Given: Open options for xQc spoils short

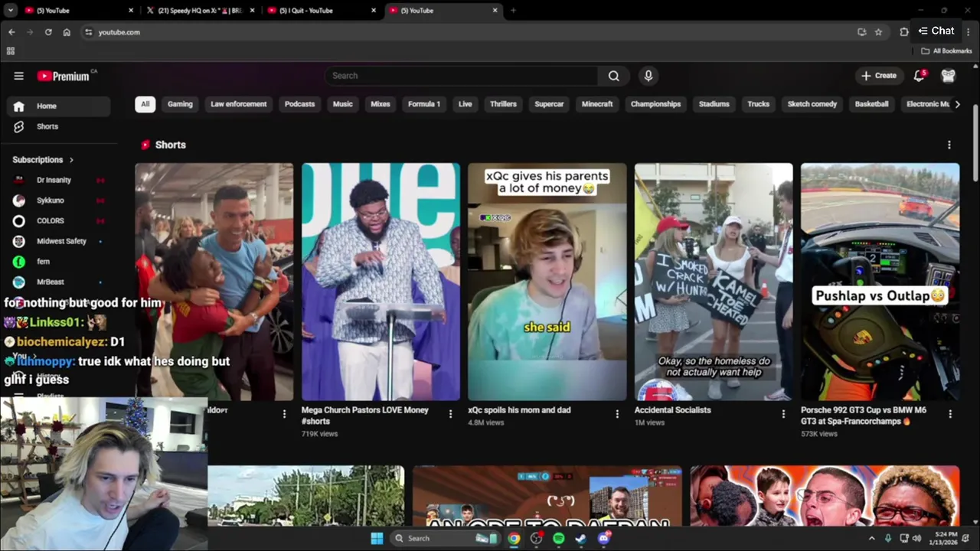Looking at the screenshot, I should (617, 414).
